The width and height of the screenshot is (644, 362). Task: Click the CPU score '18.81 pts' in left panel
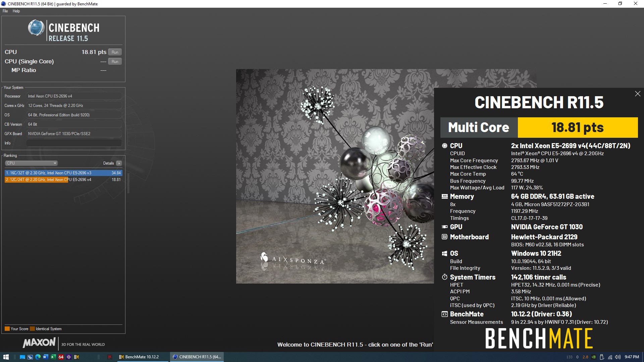click(x=94, y=52)
